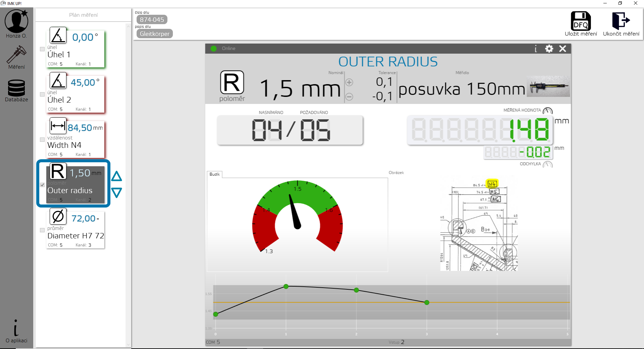Open the Databáze section

pos(16,91)
